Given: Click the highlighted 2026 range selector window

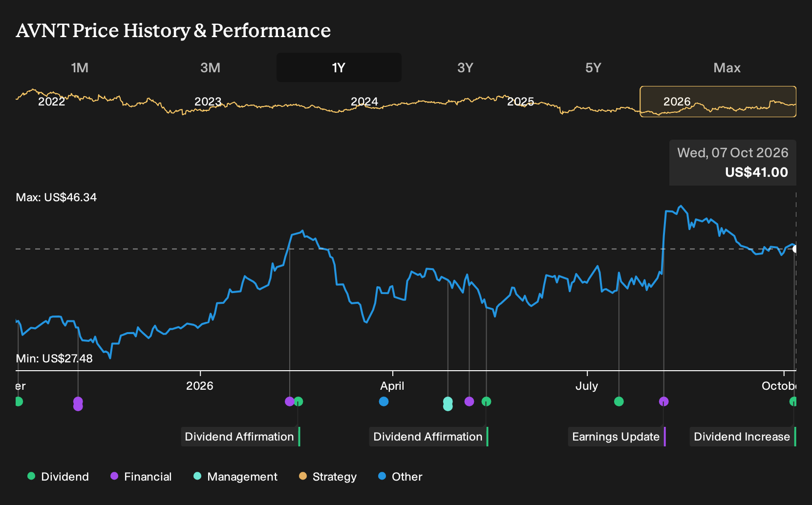Looking at the screenshot, I should [718, 102].
